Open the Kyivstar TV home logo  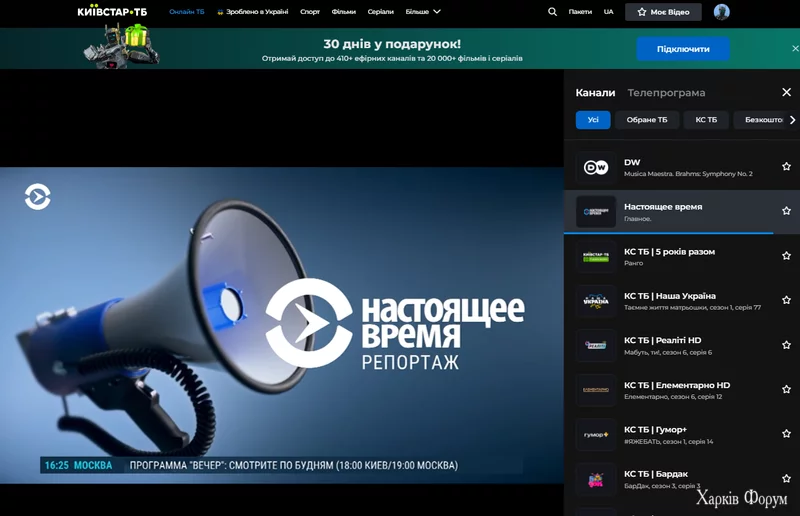[112, 11]
